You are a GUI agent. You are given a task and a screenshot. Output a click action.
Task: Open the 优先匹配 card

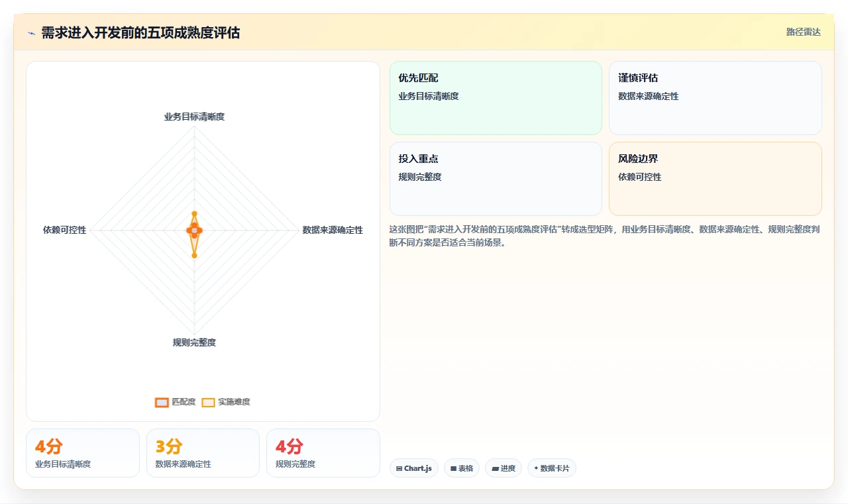496,98
